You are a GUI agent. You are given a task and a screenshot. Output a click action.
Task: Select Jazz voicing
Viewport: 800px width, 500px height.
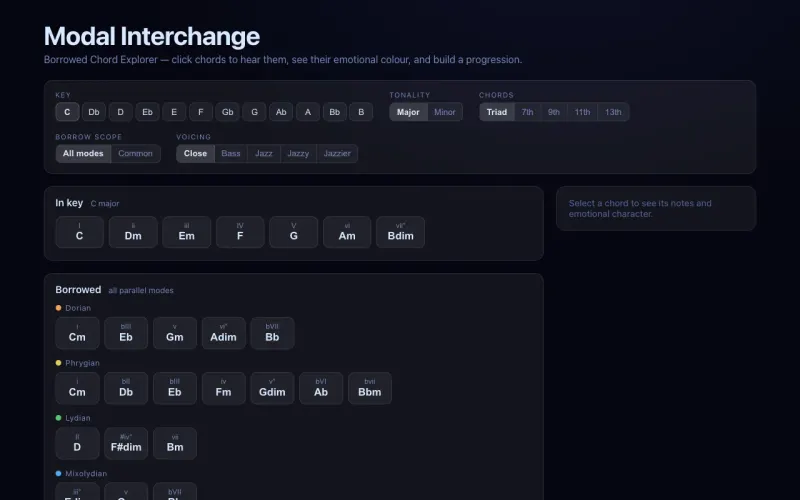264,154
